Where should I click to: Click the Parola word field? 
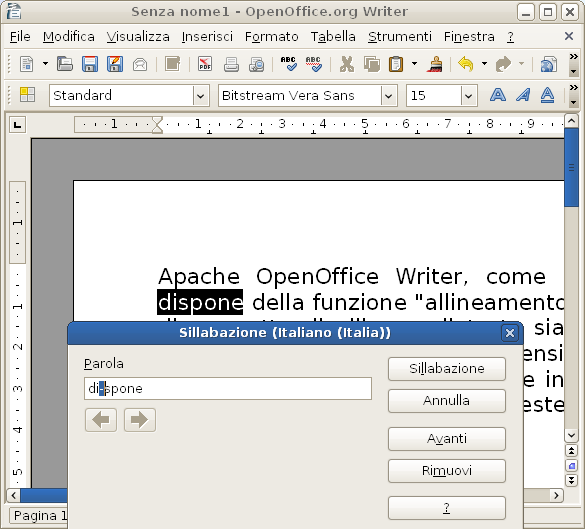228,388
